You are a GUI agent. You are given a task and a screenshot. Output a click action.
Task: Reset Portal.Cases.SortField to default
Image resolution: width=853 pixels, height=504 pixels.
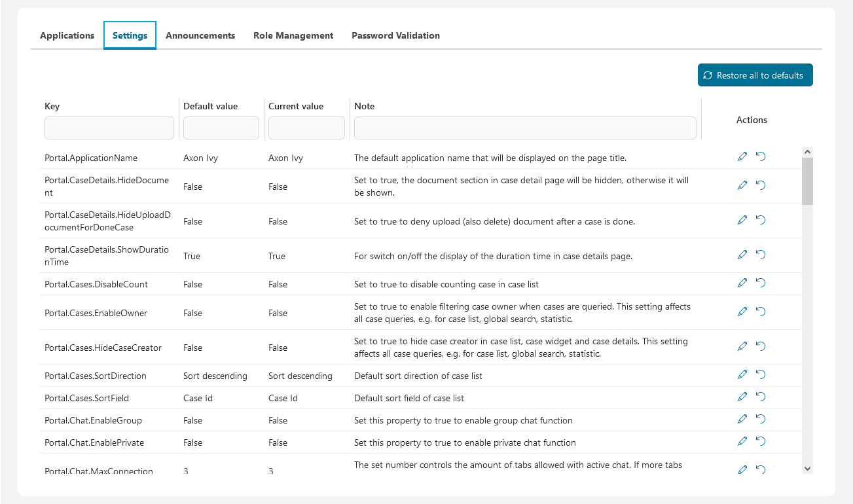761,397
